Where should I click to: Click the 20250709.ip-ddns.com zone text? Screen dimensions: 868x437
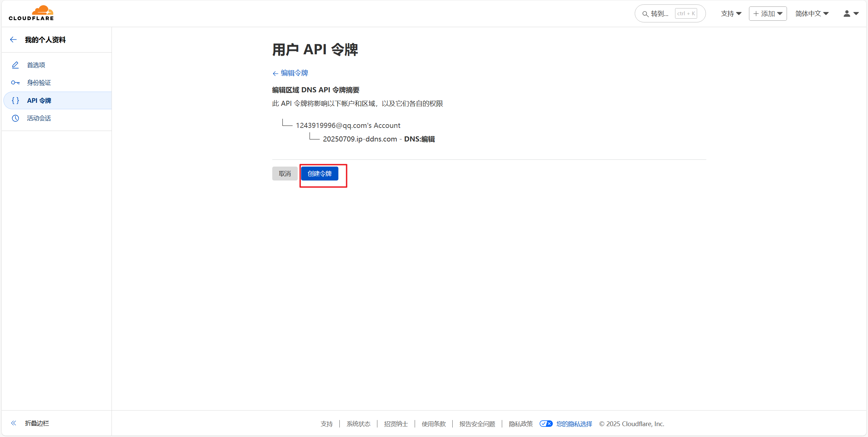tap(360, 139)
